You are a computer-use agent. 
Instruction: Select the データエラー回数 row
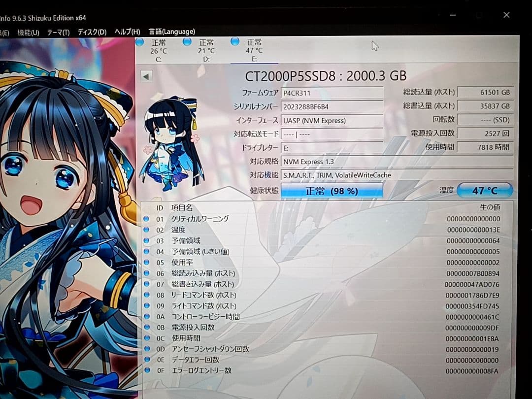[327, 360]
